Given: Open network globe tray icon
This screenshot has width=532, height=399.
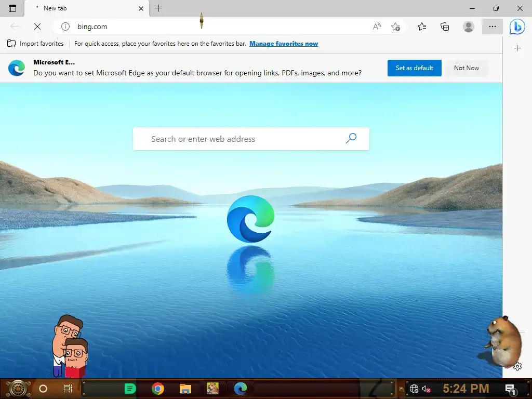Looking at the screenshot, I should click(414, 389).
